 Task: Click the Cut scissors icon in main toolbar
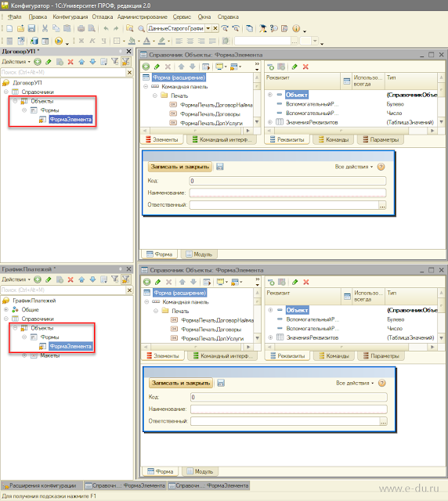(45, 28)
